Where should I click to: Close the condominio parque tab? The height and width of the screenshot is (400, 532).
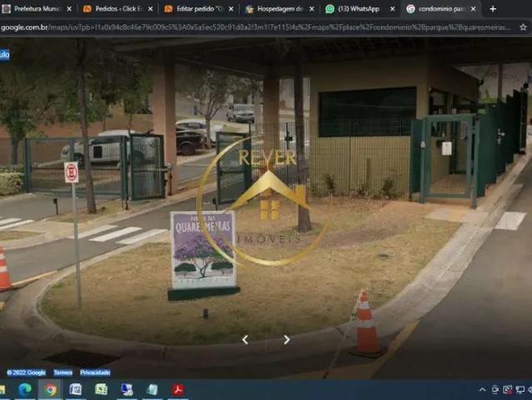[473, 9]
